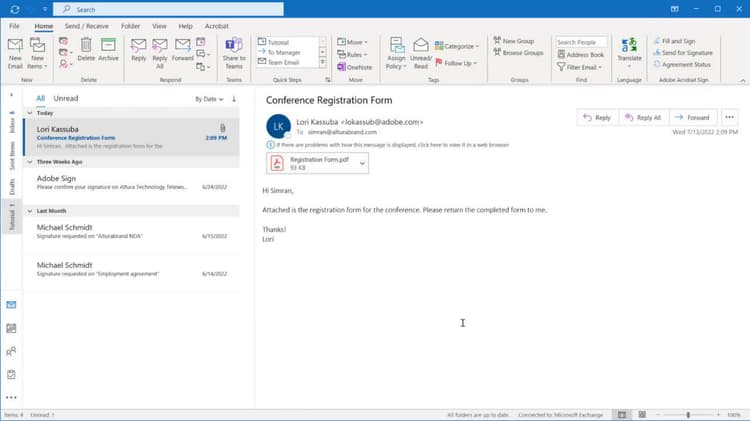Open Registration Form.pdf attachment
750x421 pixels.
click(x=311, y=163)
